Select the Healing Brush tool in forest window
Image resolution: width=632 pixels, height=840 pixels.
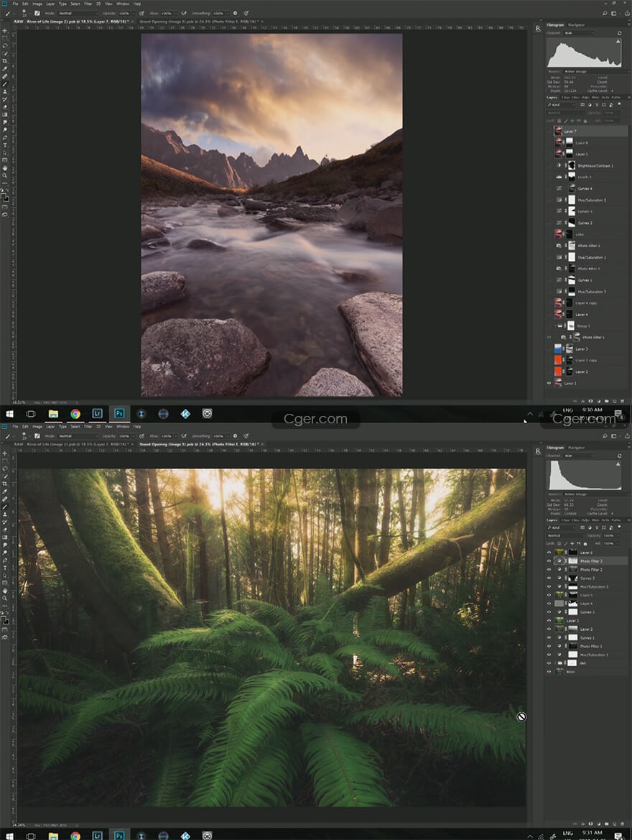5,499
